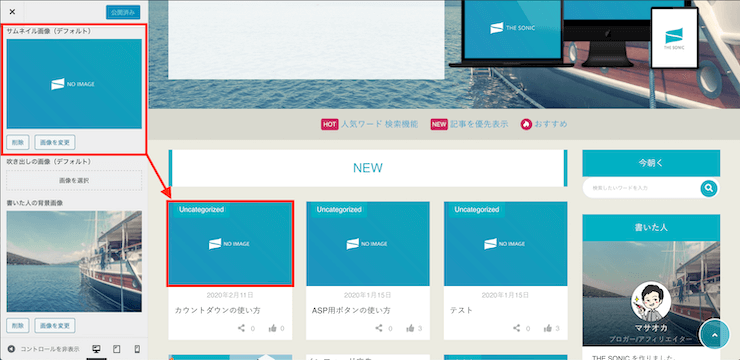Click 画像を変更 under author background image

[55, 325]
